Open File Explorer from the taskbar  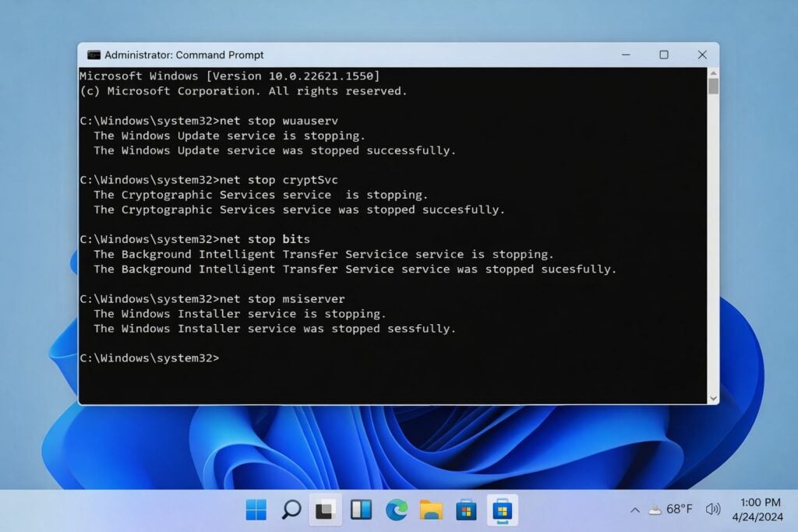point(432,509)
